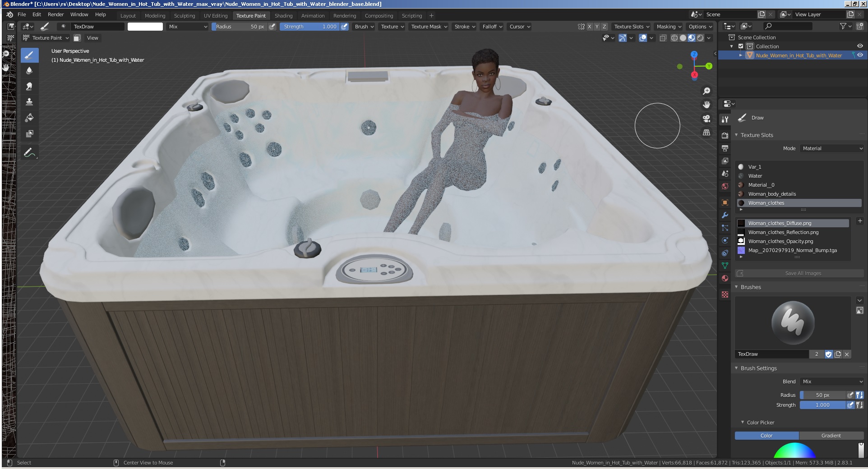The image size is (868, 469).
Task: Toggle Y axis symmetry
Action: tap(597, 27)
